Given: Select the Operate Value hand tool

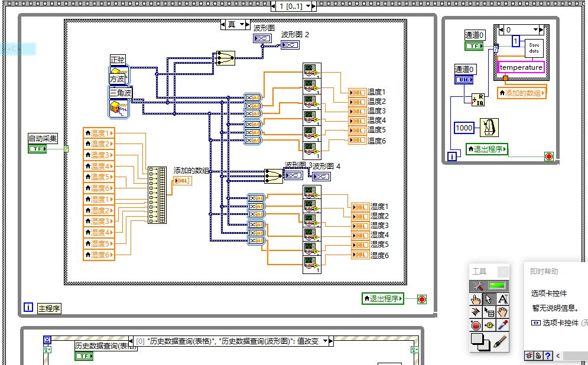Looking at the screenshot, I should click(476, 299).
